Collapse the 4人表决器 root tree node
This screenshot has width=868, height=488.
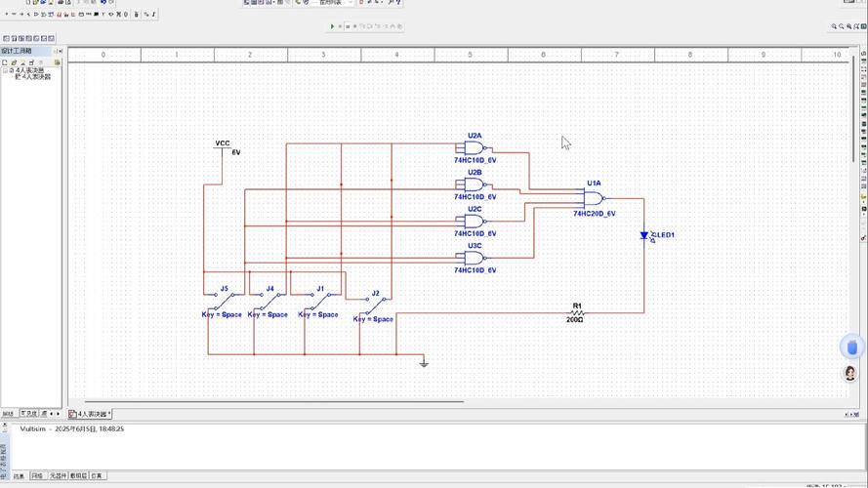coord(5,70)
